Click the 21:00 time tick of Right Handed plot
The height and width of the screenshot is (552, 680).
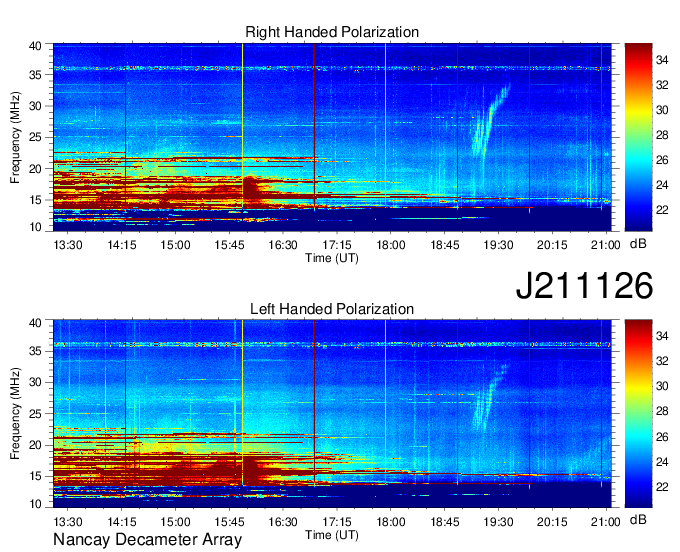606,245
